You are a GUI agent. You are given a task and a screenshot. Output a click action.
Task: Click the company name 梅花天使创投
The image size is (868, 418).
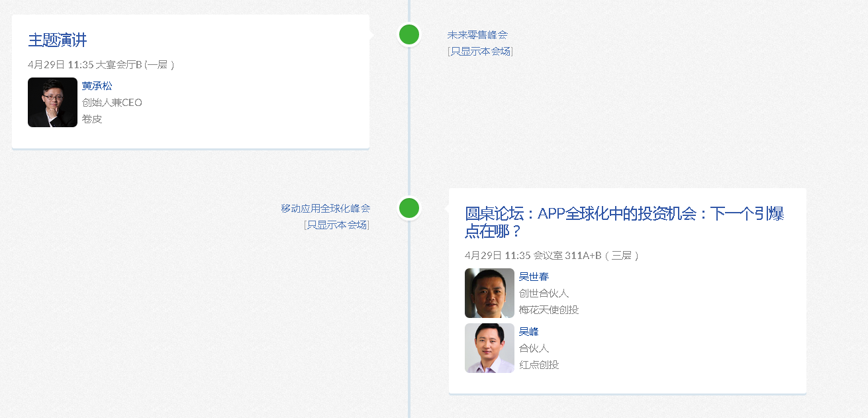(549, 309)
